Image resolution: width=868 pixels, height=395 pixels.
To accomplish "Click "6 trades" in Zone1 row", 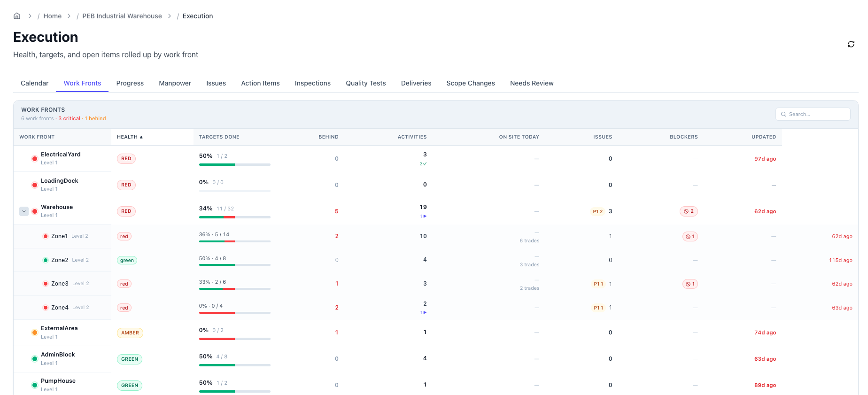I will (529, 241).
